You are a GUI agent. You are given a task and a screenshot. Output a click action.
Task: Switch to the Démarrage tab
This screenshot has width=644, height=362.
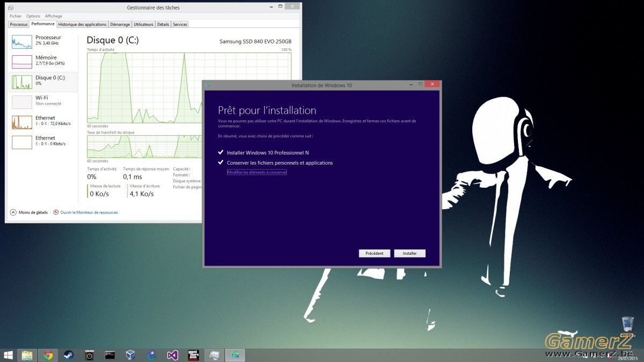coord(120,24)
